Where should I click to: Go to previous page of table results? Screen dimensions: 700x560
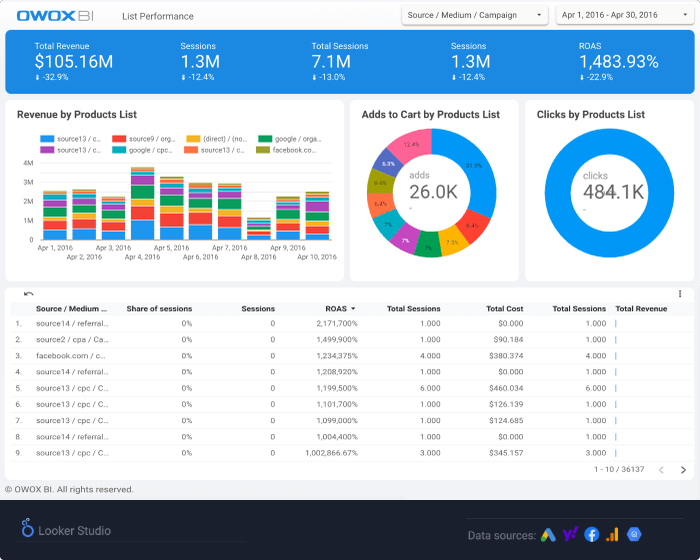point(661,470)
